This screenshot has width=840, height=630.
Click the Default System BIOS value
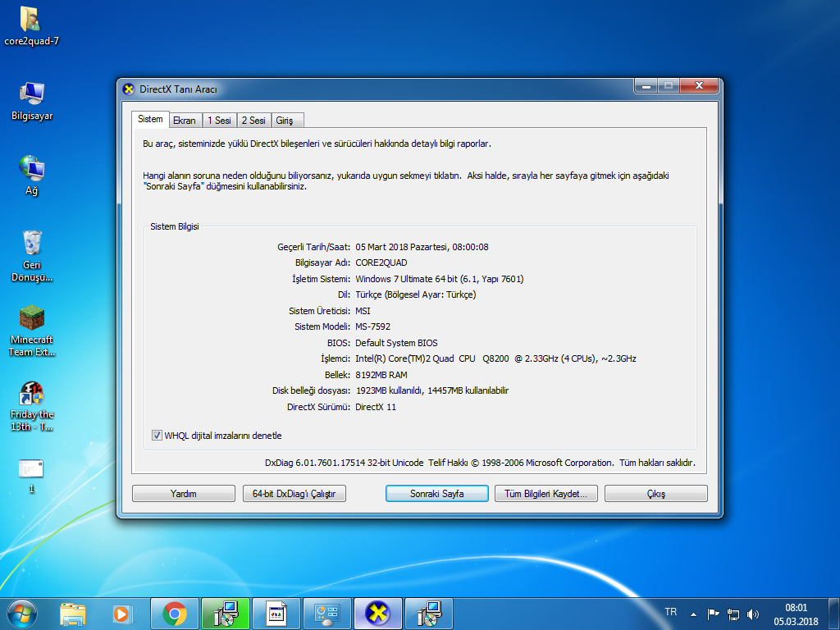pyautogui.click(x=396, y=342)
